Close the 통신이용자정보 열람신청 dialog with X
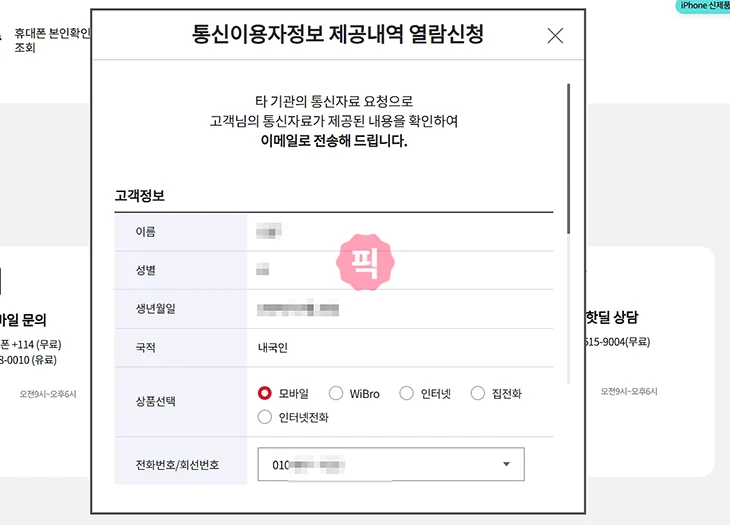 click(555, 36)
